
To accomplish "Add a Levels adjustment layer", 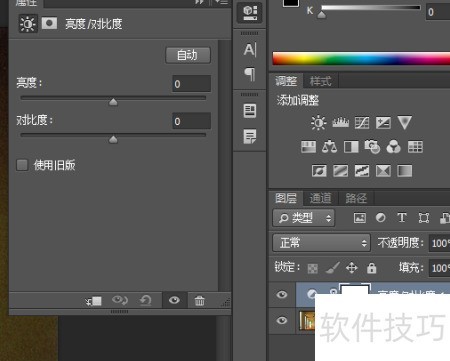I will [x=340, y=123].
